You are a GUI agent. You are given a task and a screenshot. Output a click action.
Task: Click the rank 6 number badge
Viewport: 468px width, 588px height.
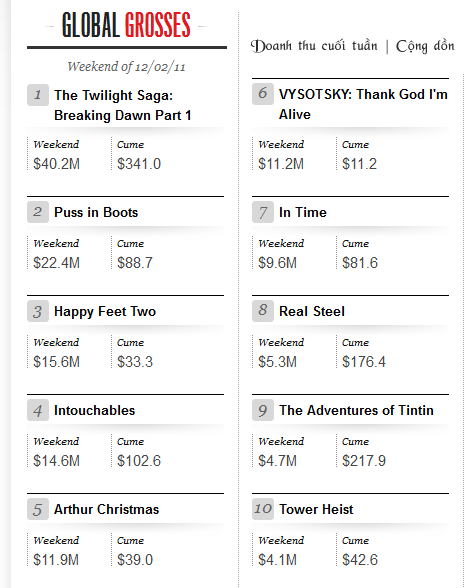263,94
